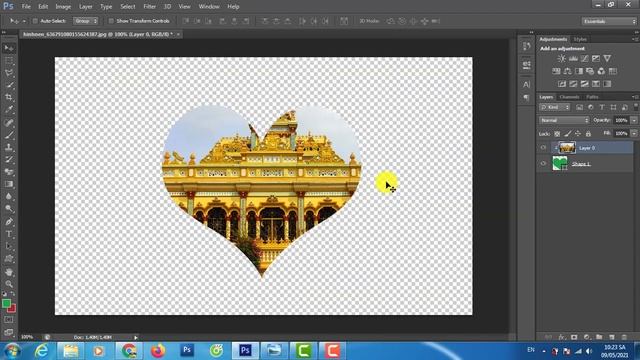Toggle lock position icon
The height and width of the screenshot is (360, 640).
point(578,133)
